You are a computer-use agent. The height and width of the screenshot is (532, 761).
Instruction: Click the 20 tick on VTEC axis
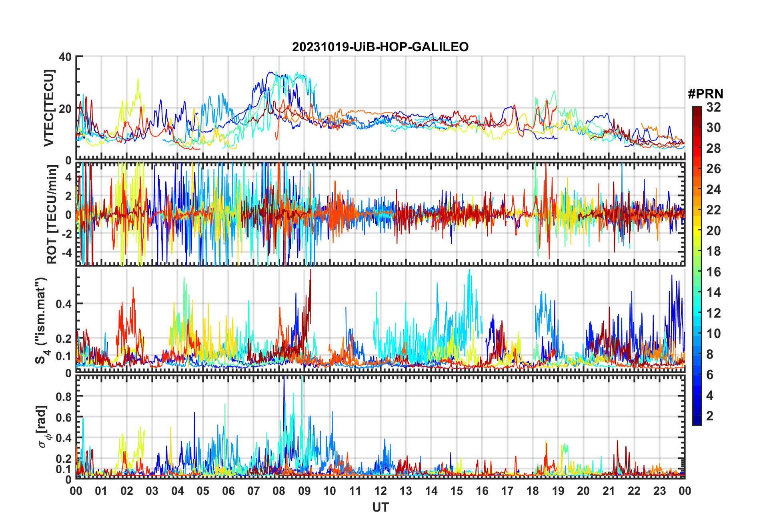point(65,109)
